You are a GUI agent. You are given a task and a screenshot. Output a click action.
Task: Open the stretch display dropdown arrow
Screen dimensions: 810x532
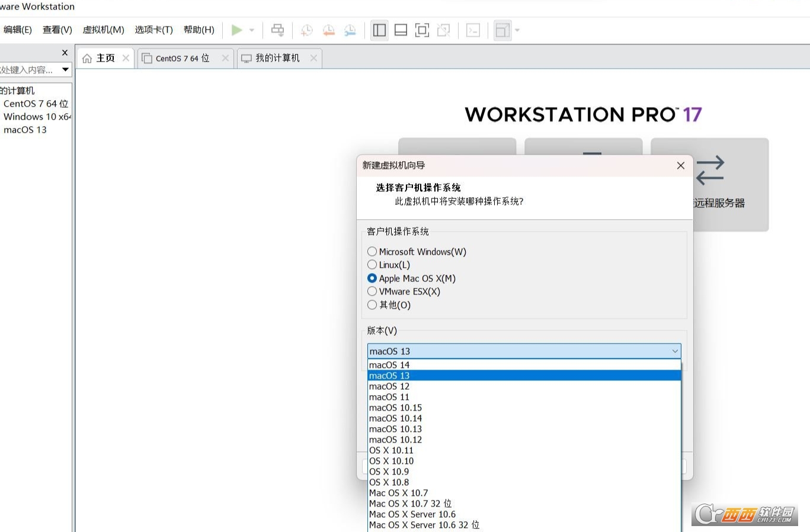[x=517, y=30]
